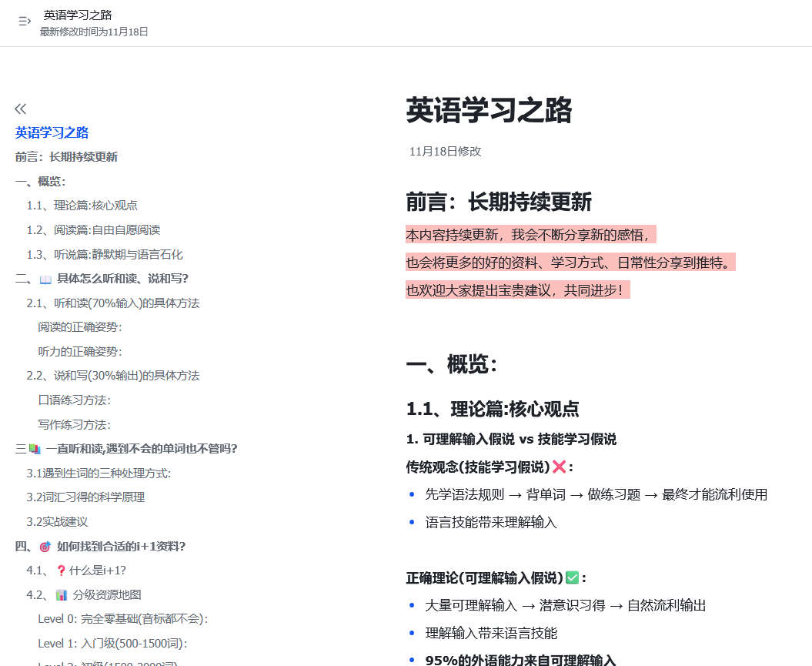The image size is (812, 666).
Task: Click the red cross mark emoji
Action: (560, 467)
